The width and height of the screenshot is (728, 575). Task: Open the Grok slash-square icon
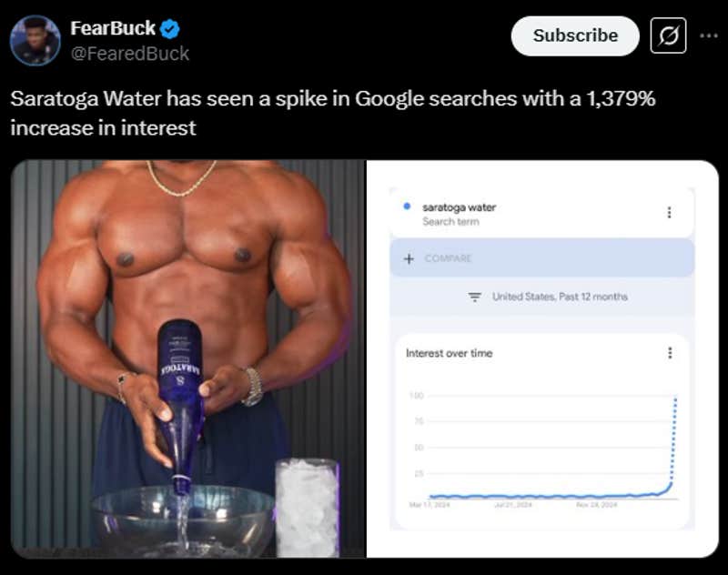click(669, 36)
